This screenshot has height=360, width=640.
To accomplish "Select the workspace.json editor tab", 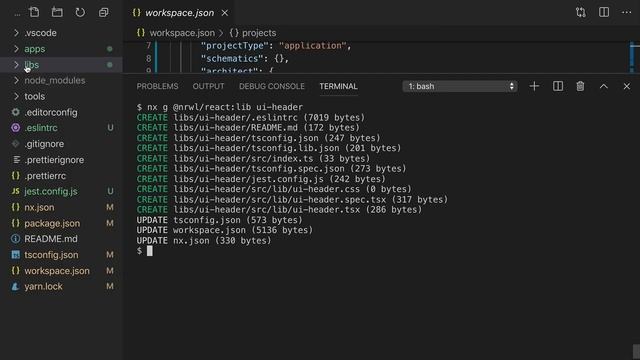I will pyautogui.click(x=178, y=13).
